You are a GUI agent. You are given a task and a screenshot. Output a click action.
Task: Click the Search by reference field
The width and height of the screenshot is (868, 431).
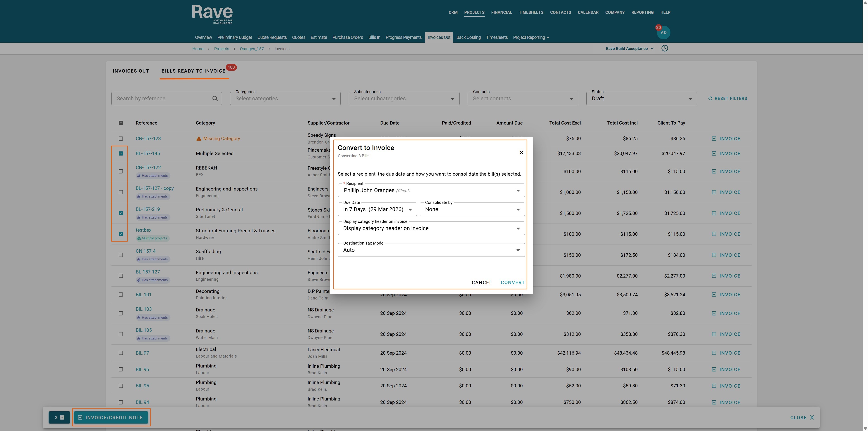(x=162, y=98)
